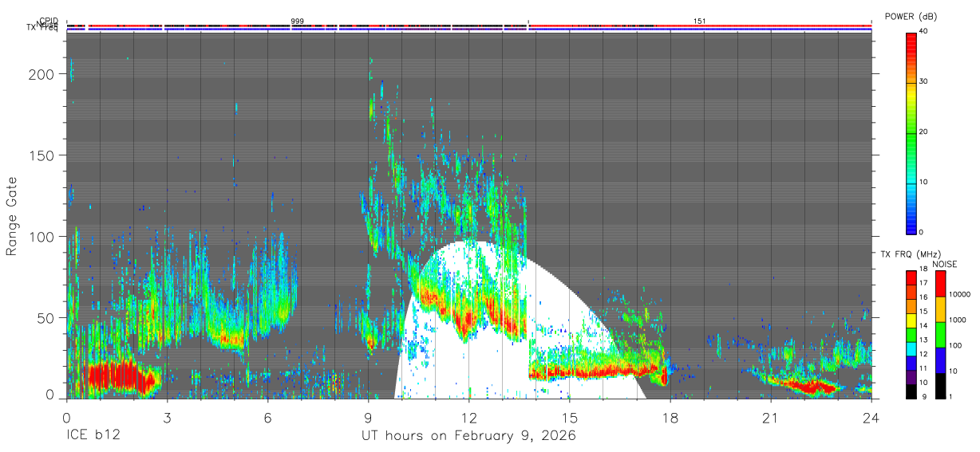This screenshot has height=452, width=980.
Task: Click the TX Freq row label
Action: 42,28
